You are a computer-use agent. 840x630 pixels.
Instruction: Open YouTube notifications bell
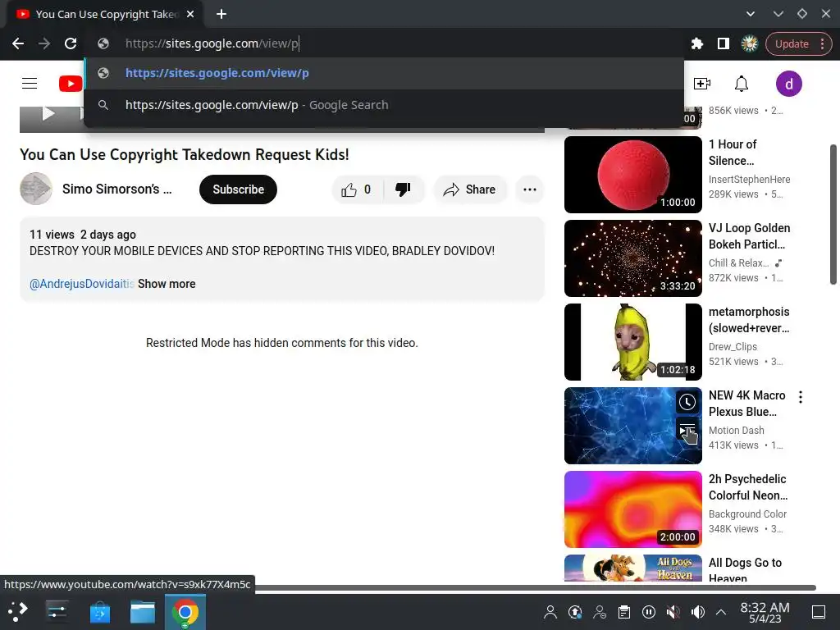(x=742, y=84)
